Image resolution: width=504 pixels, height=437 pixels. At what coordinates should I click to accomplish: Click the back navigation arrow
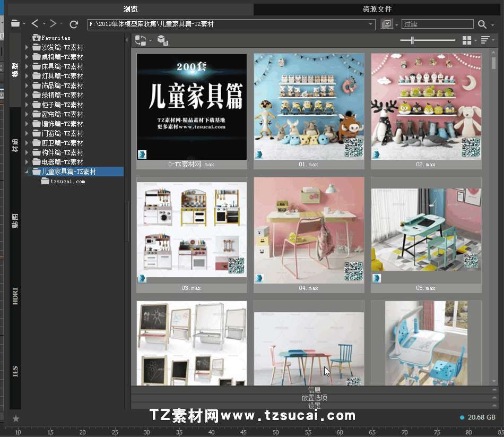(35, 23)
